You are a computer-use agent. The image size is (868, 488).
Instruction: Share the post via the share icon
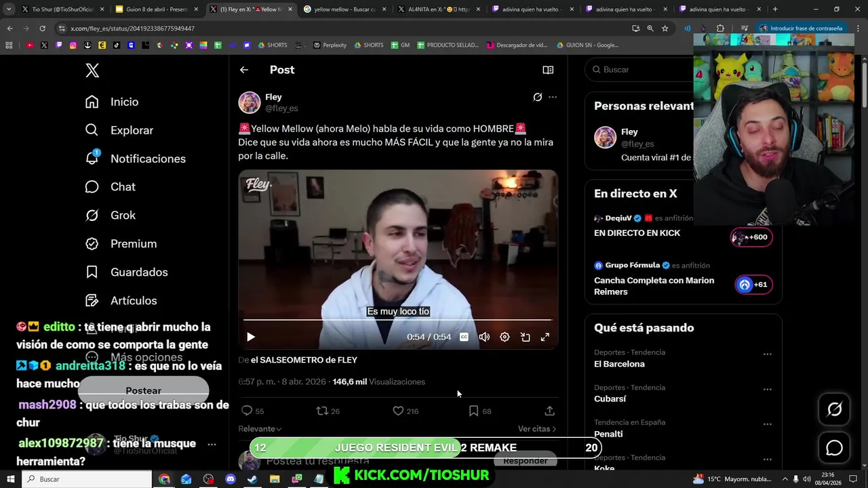[550, 411]
